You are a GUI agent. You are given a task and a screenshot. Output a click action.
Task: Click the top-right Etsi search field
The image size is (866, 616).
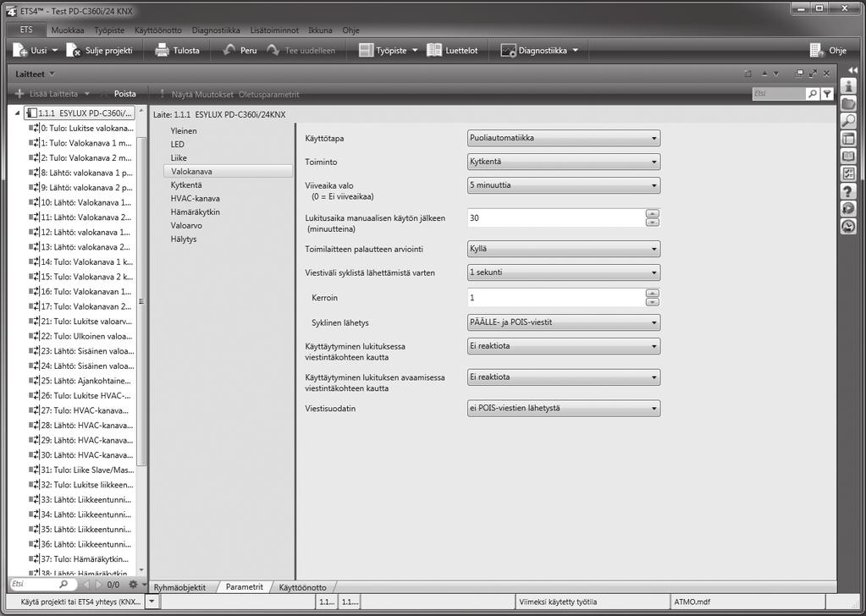click(778, 94)
